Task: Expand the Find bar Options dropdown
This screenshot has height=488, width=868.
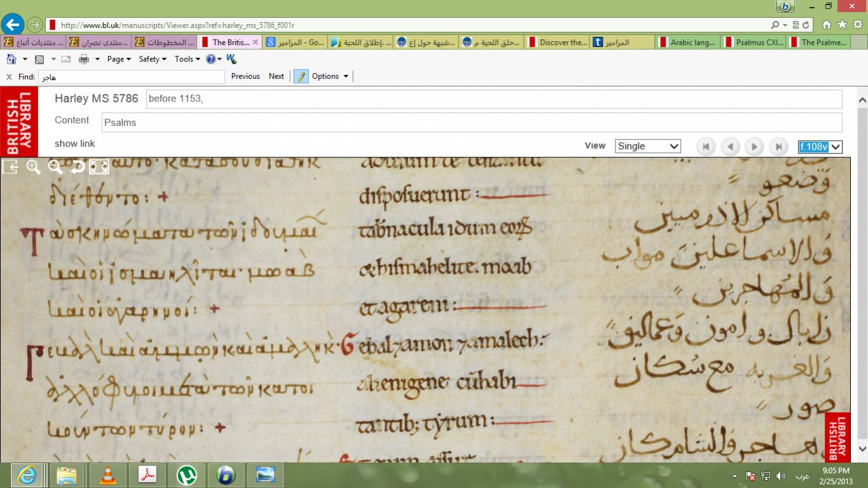Action: 330,76
